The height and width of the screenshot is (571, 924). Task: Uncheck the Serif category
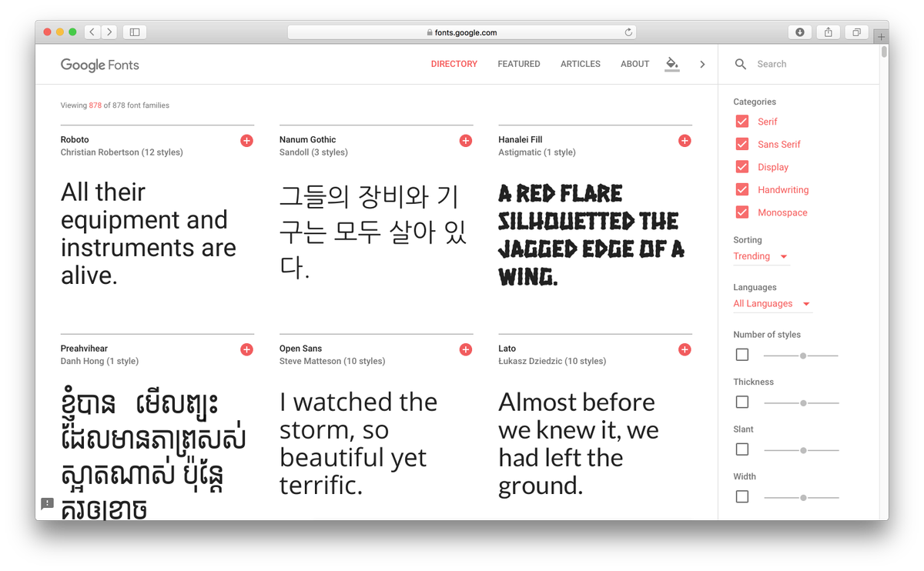(742, 122)
